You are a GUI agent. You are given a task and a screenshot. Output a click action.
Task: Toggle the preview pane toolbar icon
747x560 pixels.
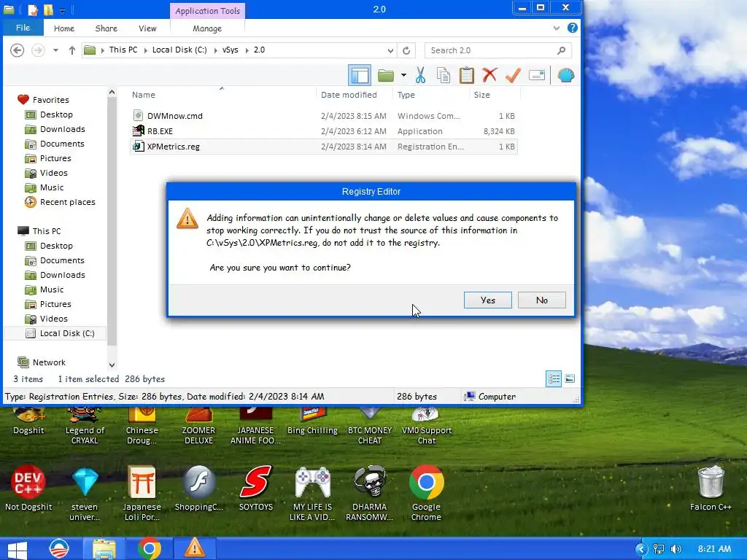point(359,75)
